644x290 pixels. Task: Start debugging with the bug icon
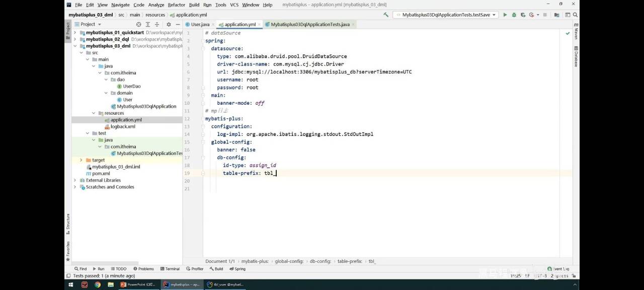(514, 15)
